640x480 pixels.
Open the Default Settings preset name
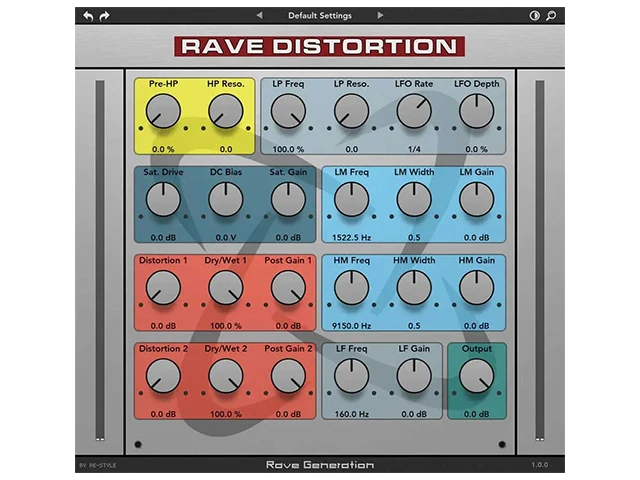pyautogui.click(x=320, y=16)
